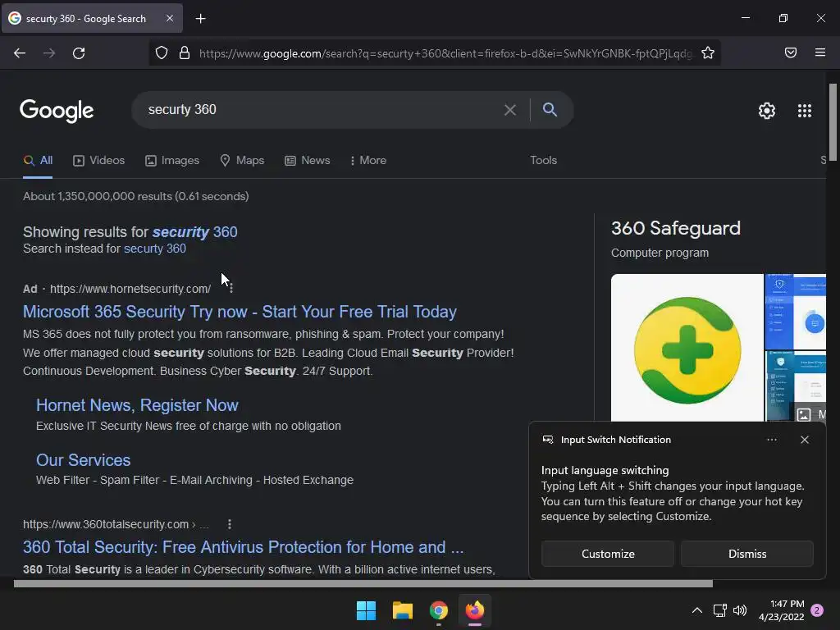The height and width of the screenshot is (630, 840).
Task: Open the Tools search options
Action: pos(543,160)
